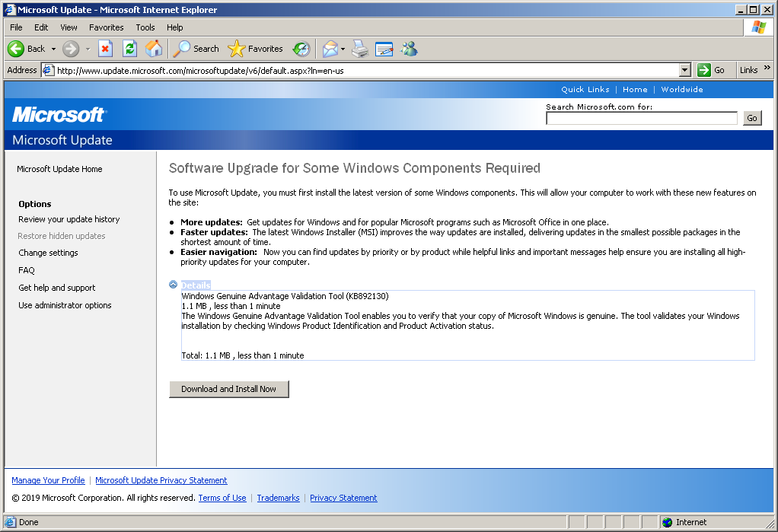Image resolution: width=778 pixels, height=532 pixels.
Task: Click the 'Total: 1.1 MB' line
Action: point(243,355)
